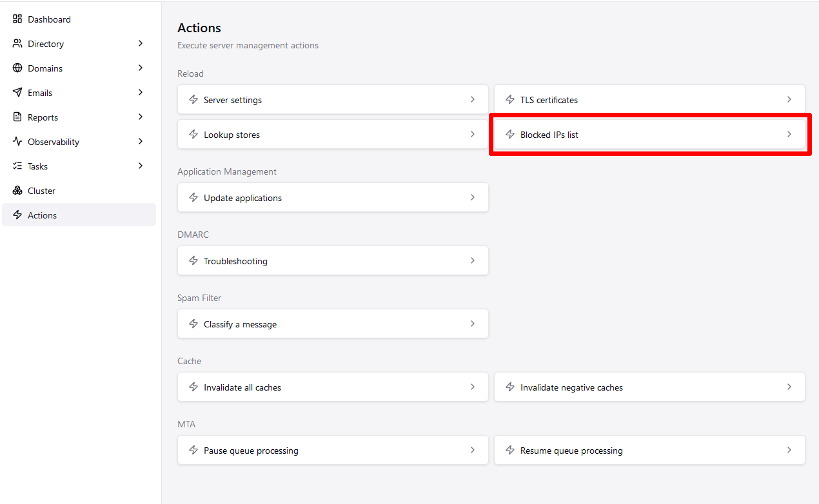Select Pause queue processing action
Image resolution: width=819 pixels, height=504 pixels.
click(333, 451)
